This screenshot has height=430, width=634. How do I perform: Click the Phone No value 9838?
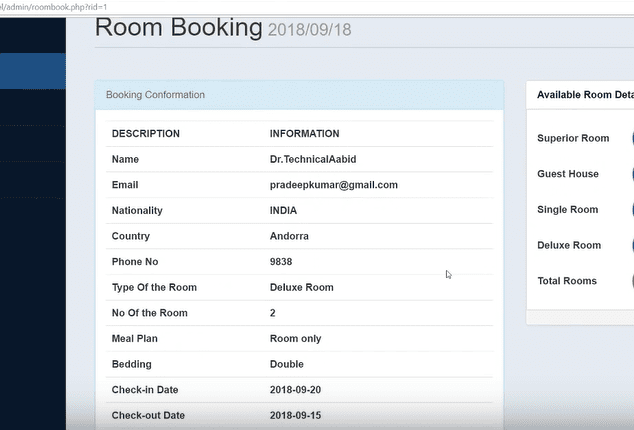coord(281,262)
